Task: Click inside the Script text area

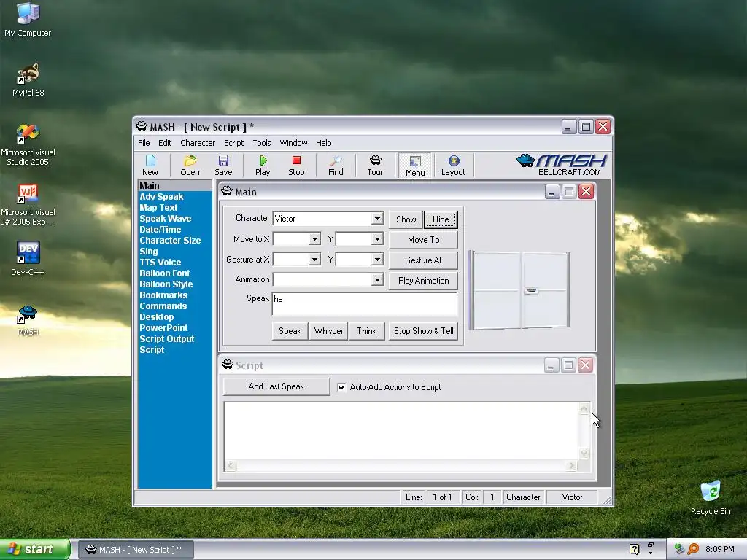Action: pos(401,431)
